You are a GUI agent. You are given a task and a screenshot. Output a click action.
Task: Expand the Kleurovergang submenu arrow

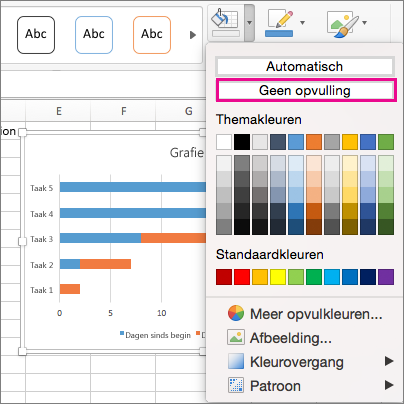pyautogui.click(x=389, y=361)
